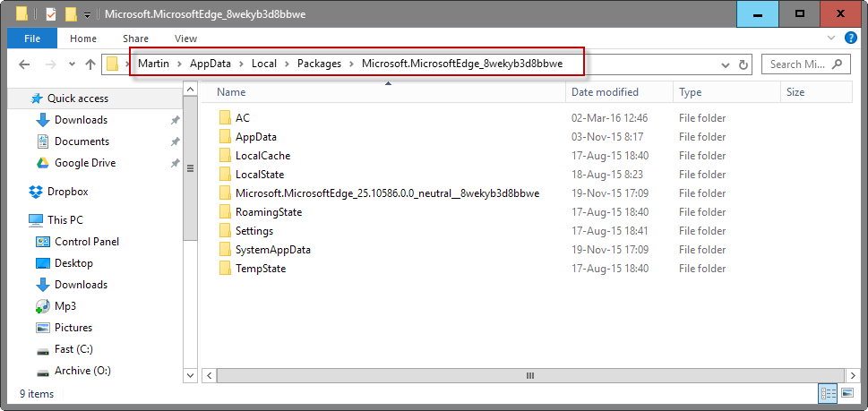The height and width of the screenshot is (411, 868).
Task: Refresh the current folder
Action: tap(744, 64)
